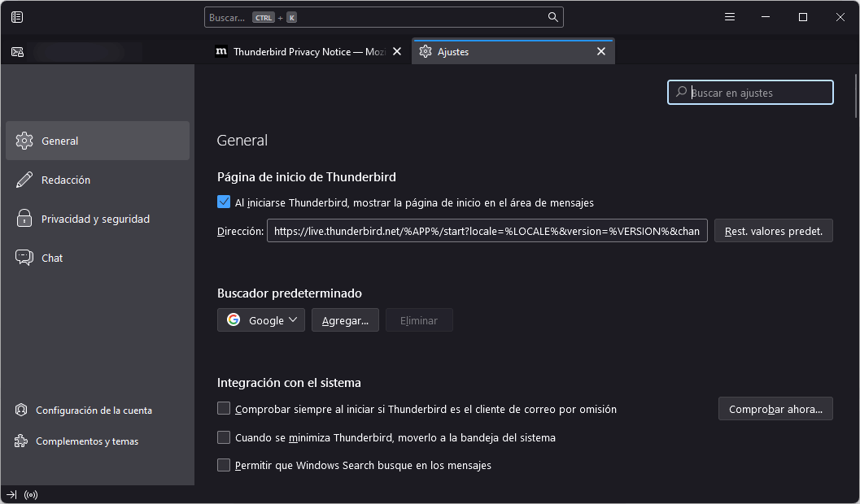Click the status bar connection activity icon
Screen dimensions: 860x504
click(x=31, y=494)
